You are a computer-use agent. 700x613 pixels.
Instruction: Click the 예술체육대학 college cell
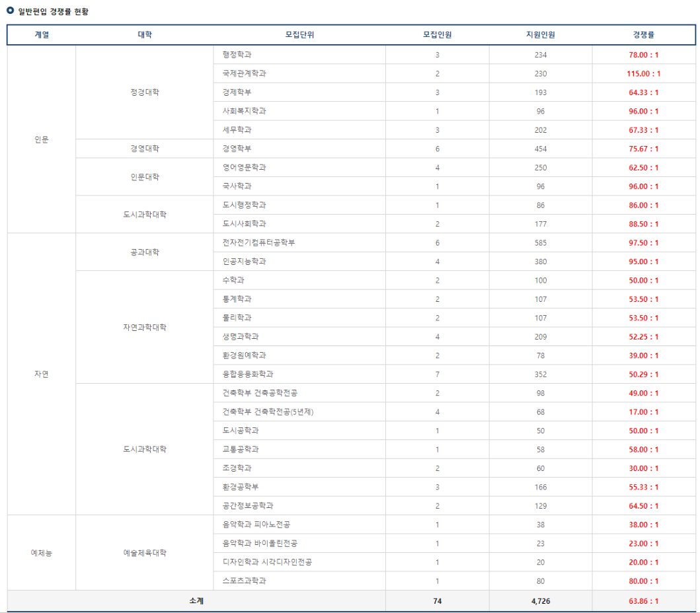click(x=145, y=553)
